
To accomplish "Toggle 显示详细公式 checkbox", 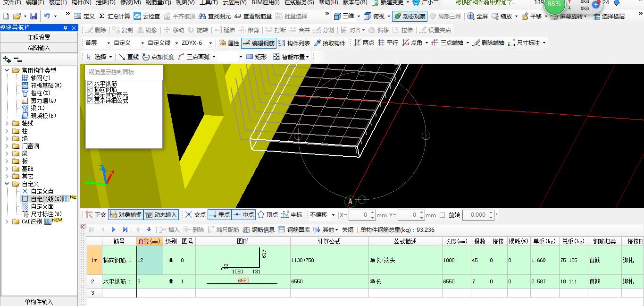I will tap(90, 101).
